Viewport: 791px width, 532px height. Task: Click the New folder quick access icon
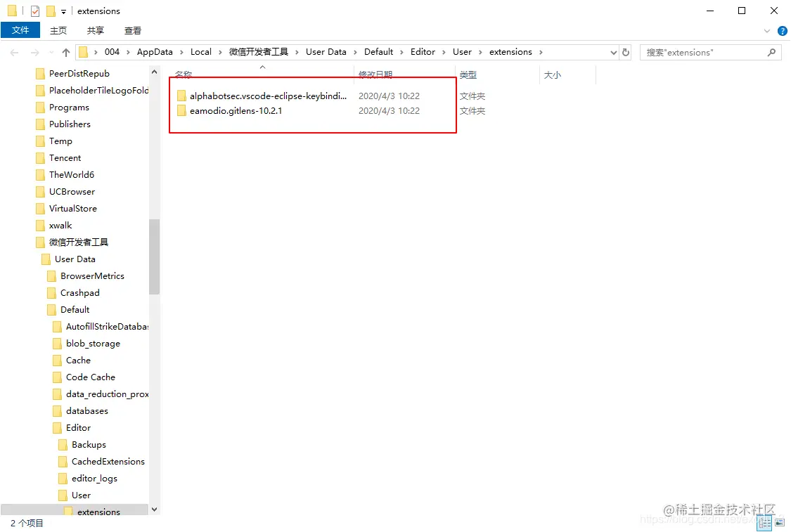(51, 11)
